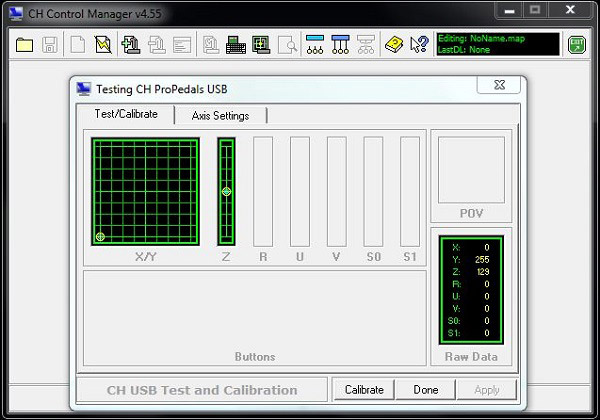Click the R axis bar
600x420 pixels.
[x=263, y=192]
